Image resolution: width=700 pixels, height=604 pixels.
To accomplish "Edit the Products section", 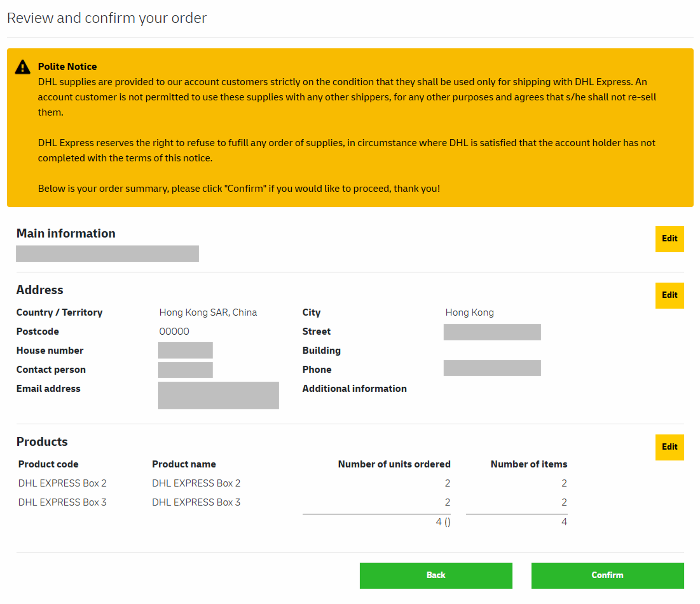I will [669, 447].
